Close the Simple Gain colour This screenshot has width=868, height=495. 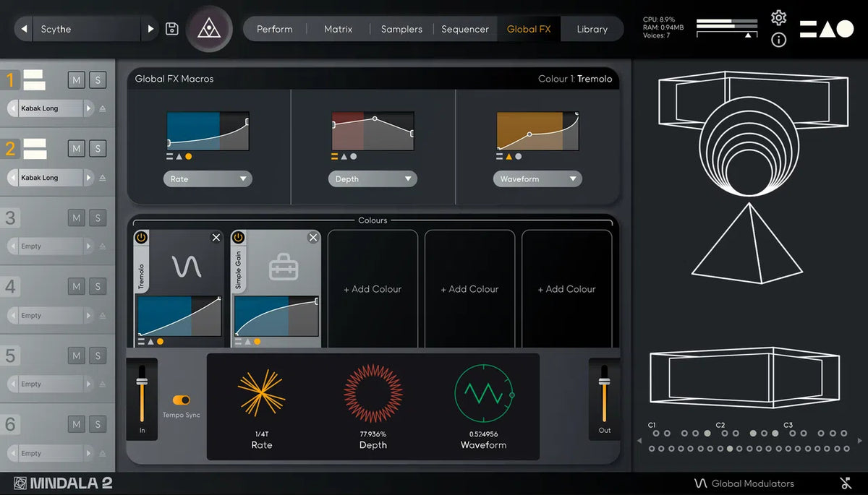pyautogui.click(x=312, y=238)
